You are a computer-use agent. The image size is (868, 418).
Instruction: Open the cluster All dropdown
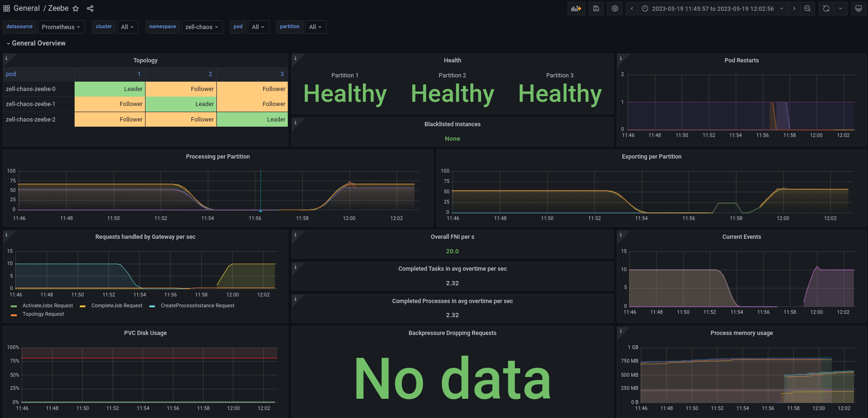coord(127,27)
